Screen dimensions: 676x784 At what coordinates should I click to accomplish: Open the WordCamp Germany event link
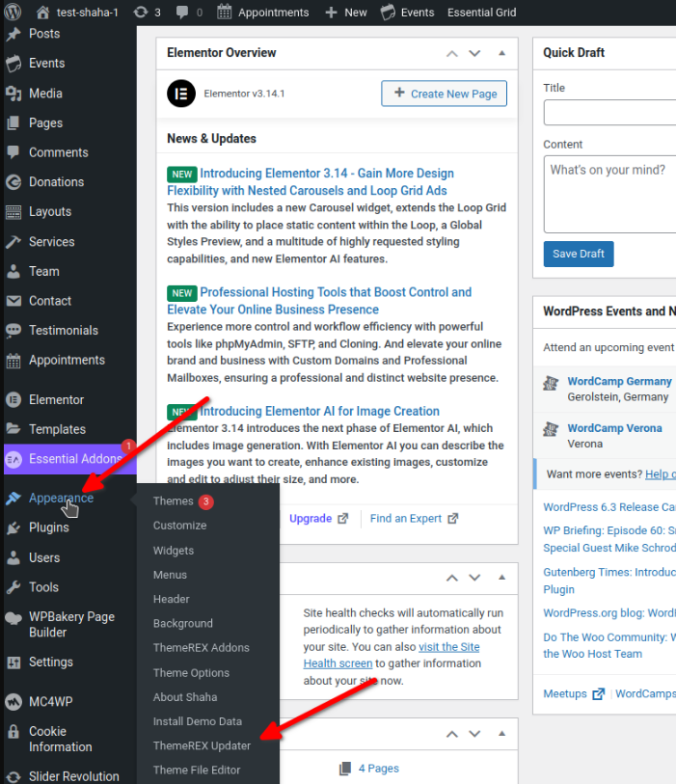pyautogui.click(x=619, y=381)
